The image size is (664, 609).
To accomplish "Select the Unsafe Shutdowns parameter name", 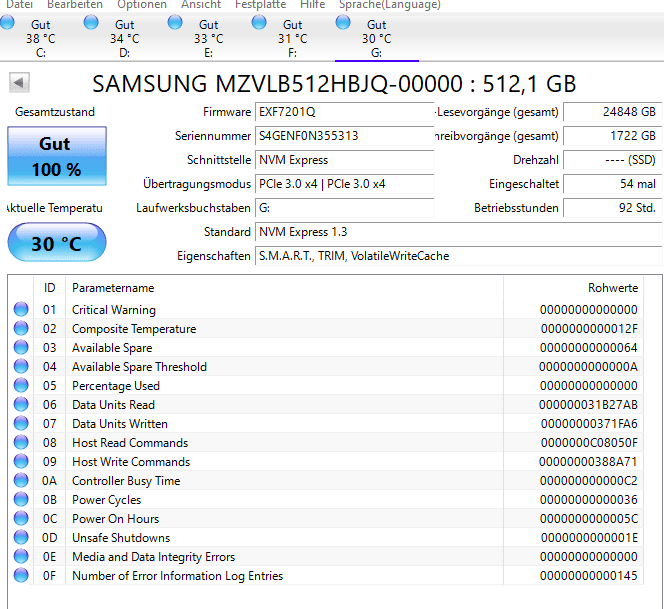I will tap(121, 538).
